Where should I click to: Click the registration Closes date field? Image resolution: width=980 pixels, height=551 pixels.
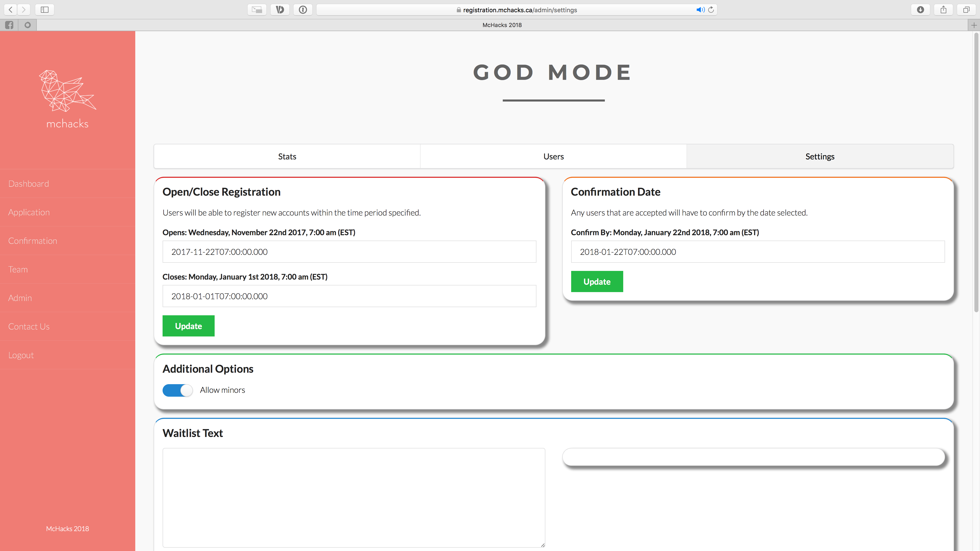[349, 296]
